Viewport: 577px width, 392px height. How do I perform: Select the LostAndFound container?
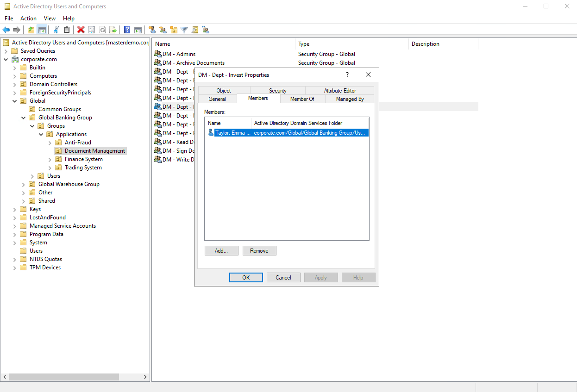(x=48, y=218)
